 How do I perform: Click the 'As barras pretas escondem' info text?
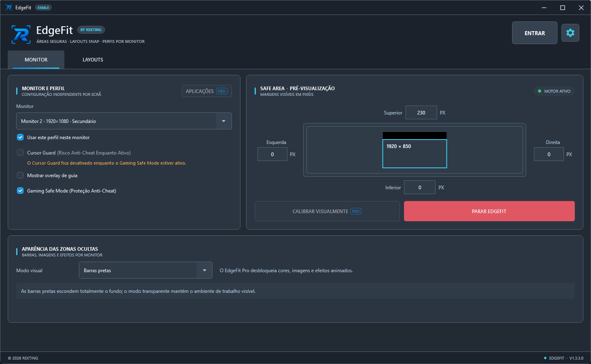(138, 291)
